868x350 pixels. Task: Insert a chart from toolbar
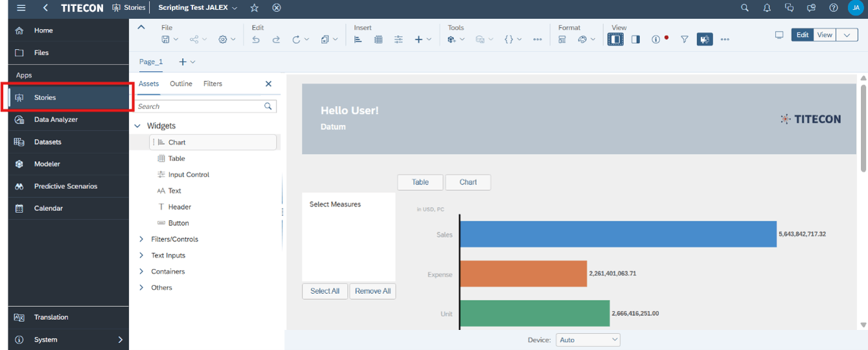[358, 39]
